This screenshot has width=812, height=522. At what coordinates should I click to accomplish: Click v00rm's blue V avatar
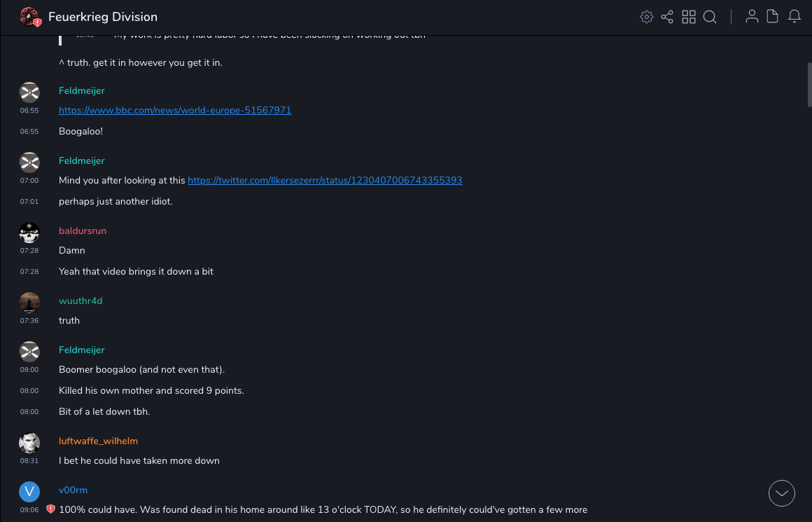29,492
